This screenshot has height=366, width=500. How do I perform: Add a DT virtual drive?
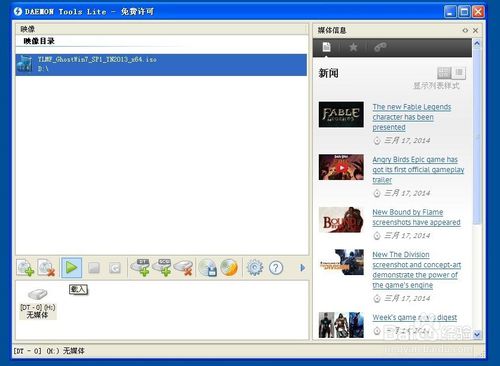coord(140,267)
